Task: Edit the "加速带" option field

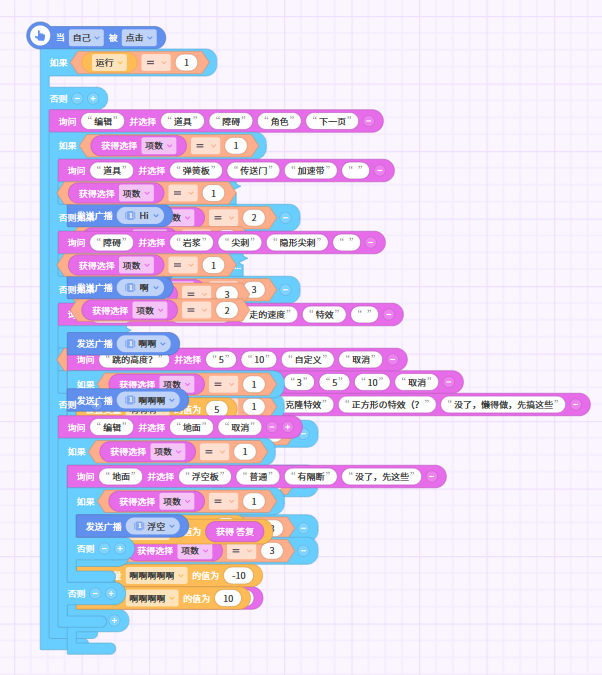Action: pos(311,171)
